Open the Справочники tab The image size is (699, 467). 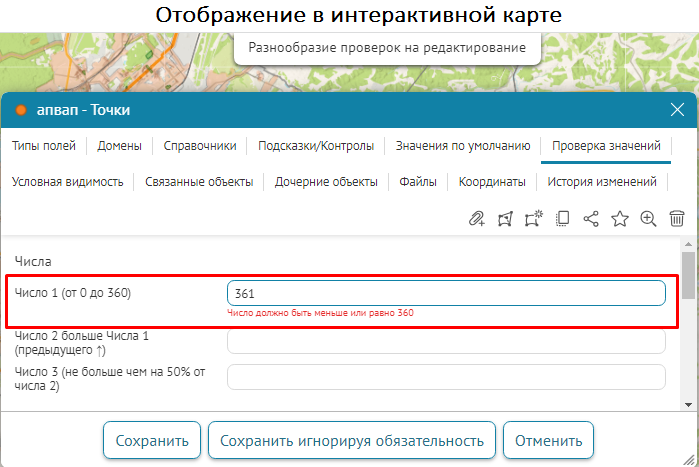tap(200, 146)
